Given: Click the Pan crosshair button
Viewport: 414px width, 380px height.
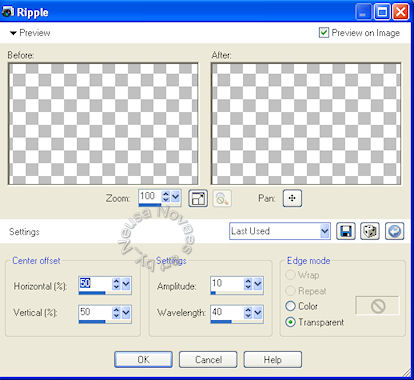Looking at the screenshot, I should tap(292, 198).
